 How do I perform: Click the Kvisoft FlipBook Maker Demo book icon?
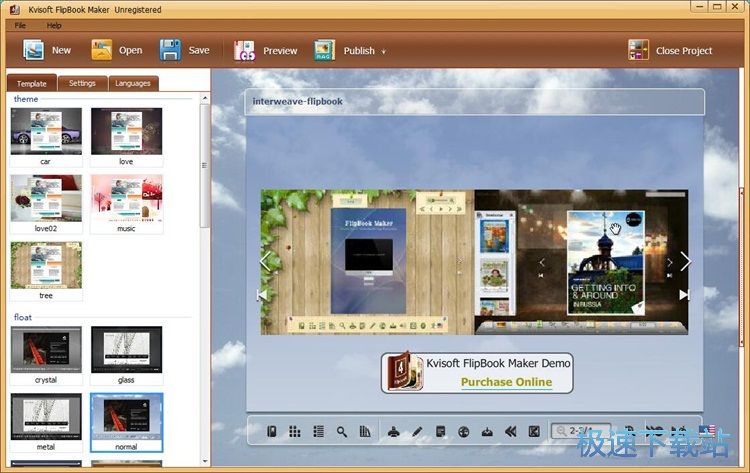(404, 372)
